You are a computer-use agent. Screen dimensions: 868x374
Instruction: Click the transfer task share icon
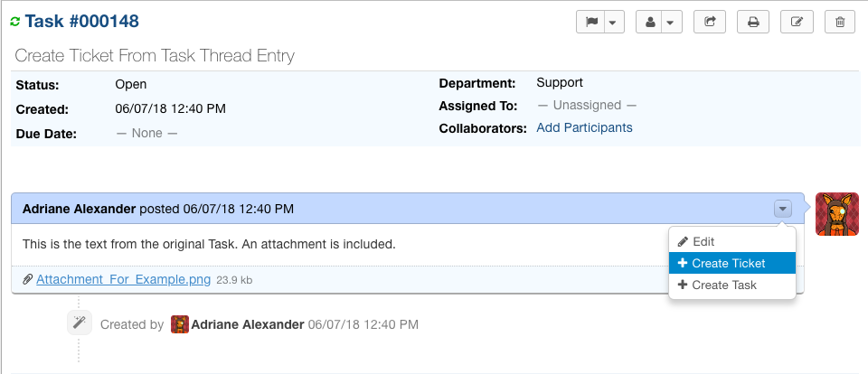coord(710,23)
